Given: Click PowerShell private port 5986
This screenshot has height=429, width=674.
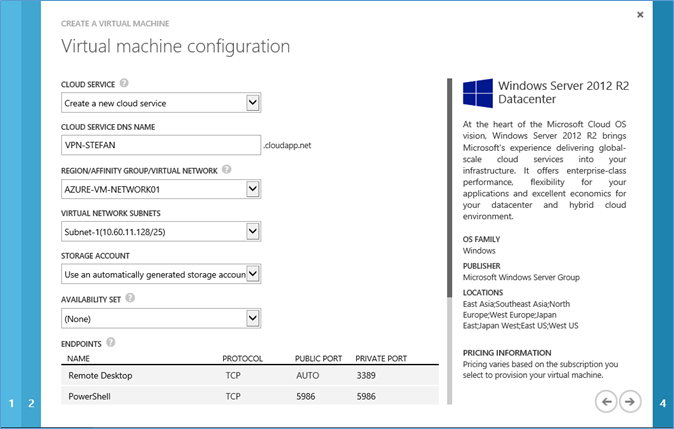Looking at the screenshot, I should 366,396.
